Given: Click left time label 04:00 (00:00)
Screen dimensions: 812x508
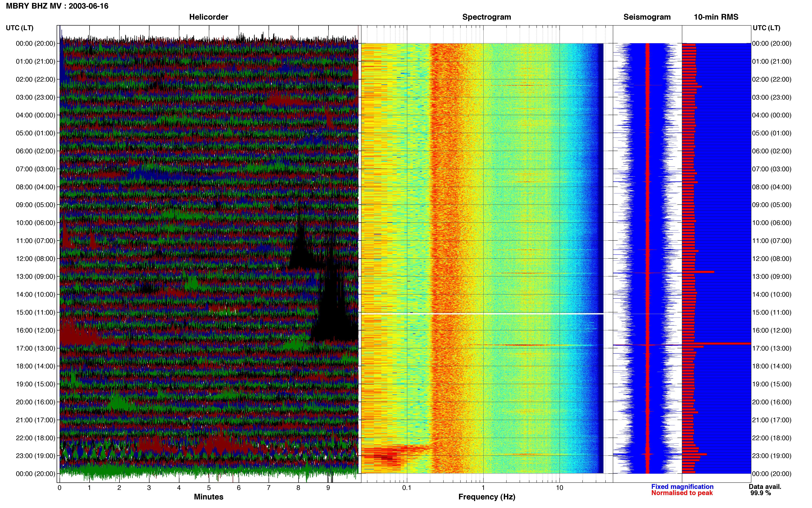Looking at the screenshot, I should (36, 115).
